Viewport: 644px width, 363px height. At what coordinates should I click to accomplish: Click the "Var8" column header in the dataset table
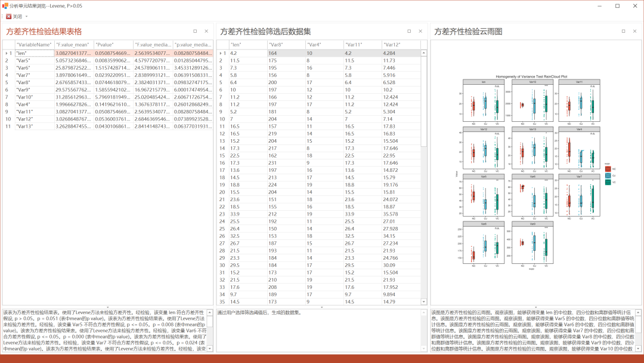[286, 45]
